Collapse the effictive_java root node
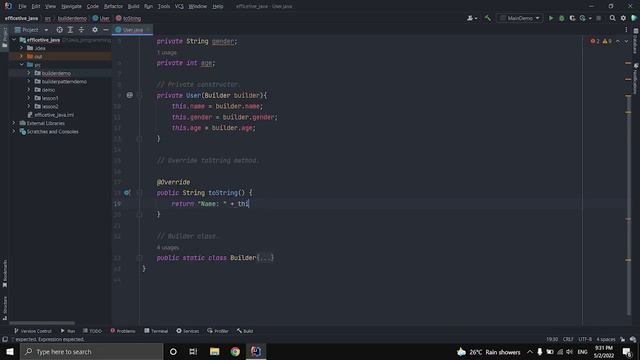 tap(14, 40)
